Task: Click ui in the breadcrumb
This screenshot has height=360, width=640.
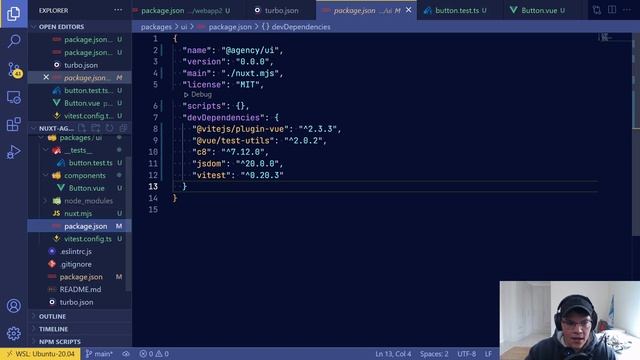Action: [x=184, y=27]
